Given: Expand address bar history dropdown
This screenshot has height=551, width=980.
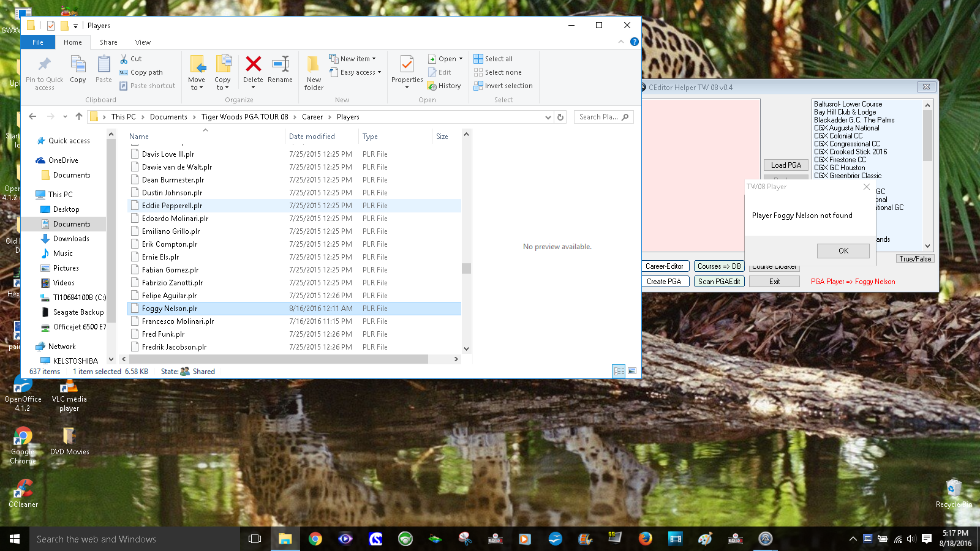Looking at the screenshot, I should tap(548, 117).
